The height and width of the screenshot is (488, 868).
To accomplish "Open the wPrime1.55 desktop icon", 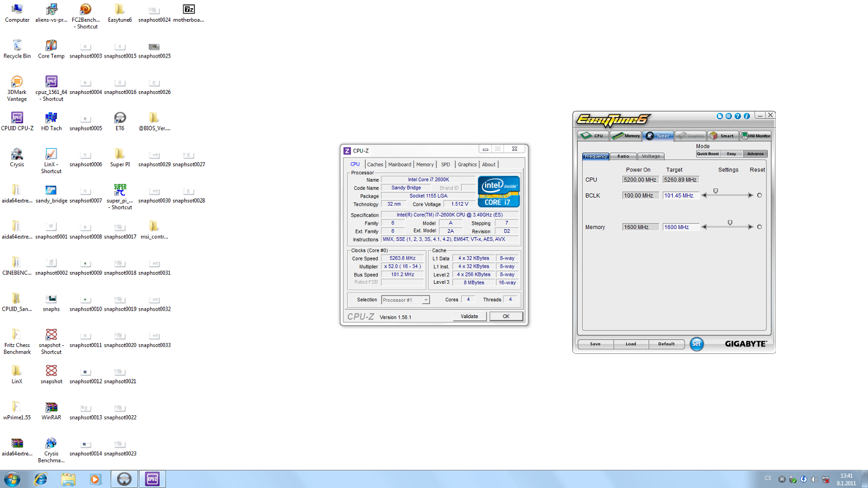I will (17, 411).
